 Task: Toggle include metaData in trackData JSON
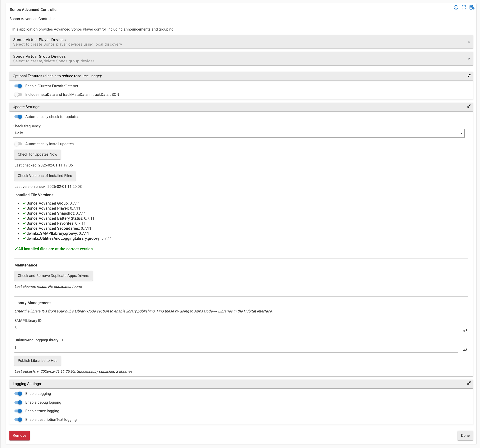18,95
